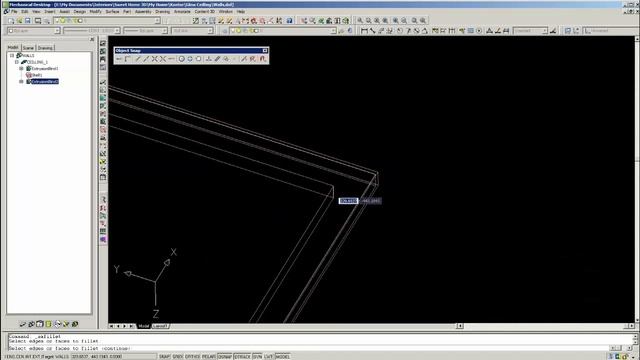Open Object Snap Settings icon
The height and width of the screenshot is (360, 640).
[262, 59]
